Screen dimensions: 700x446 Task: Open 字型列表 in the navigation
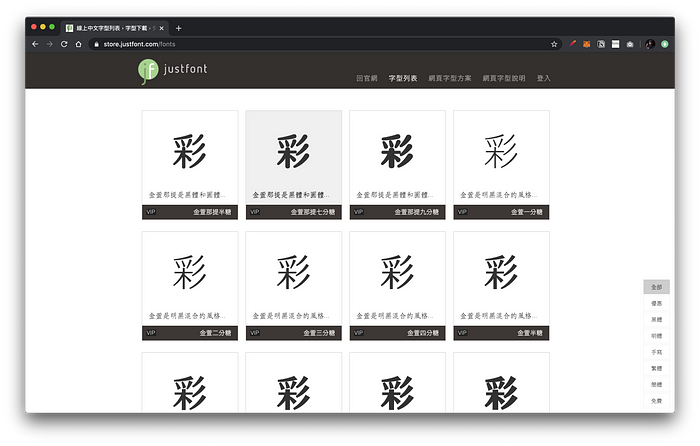403,78
